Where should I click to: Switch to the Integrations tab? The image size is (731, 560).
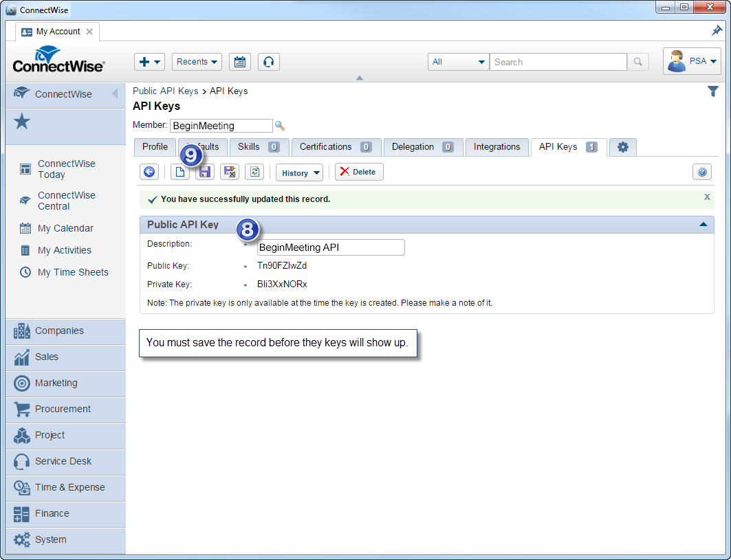[497, 147]
